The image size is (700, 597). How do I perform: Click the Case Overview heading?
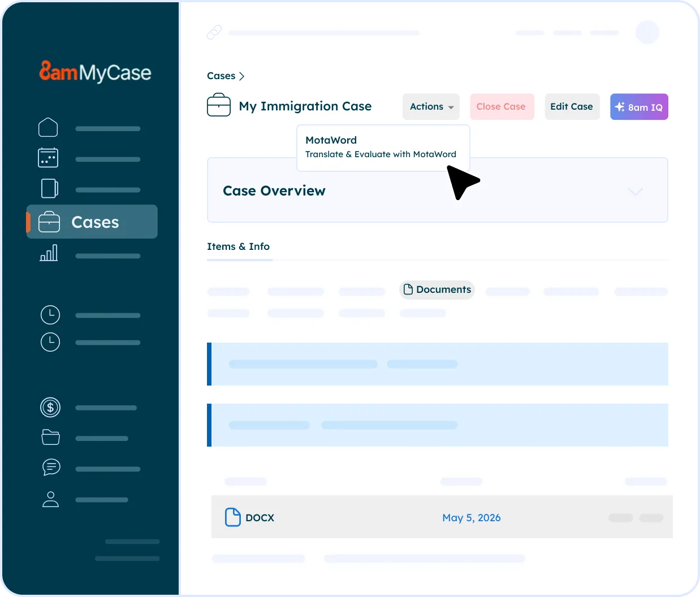click(274, 191)
